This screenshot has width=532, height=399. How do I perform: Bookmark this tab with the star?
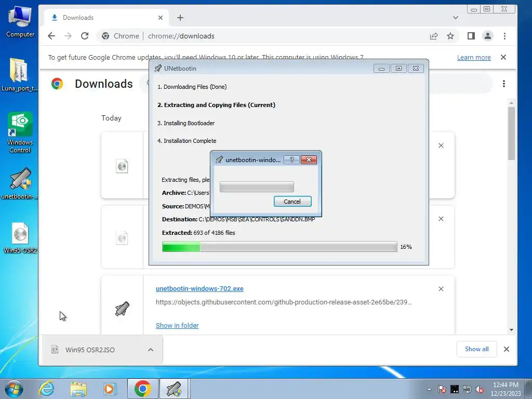(x=450, y=36)
